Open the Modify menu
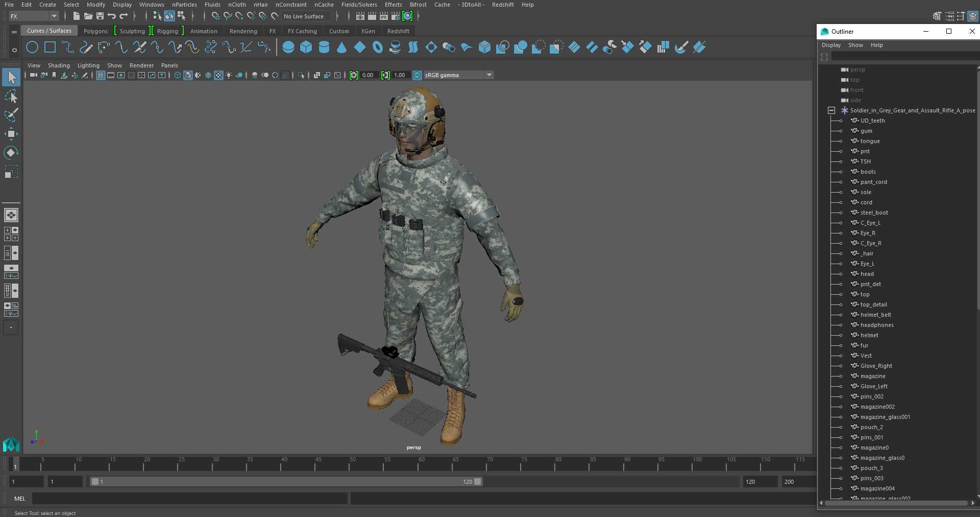 [x=96, y=5]
